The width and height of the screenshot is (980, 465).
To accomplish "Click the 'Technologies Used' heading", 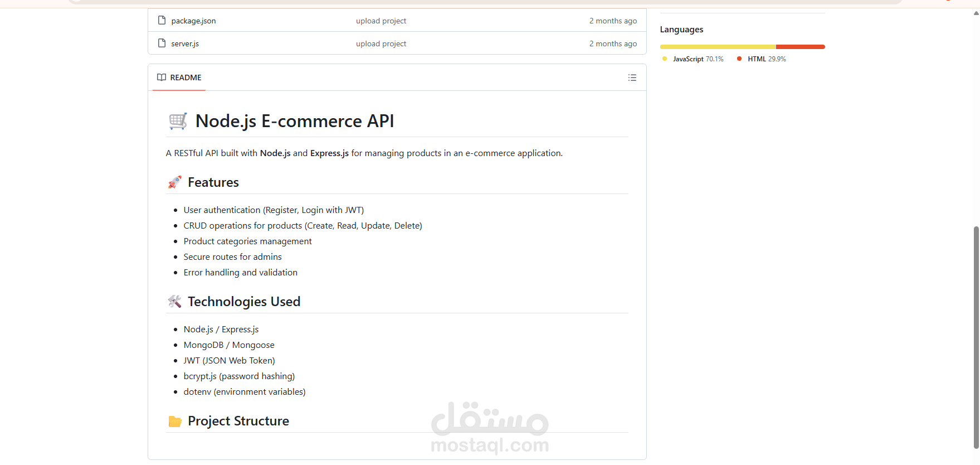I will [x=244, y=302].
